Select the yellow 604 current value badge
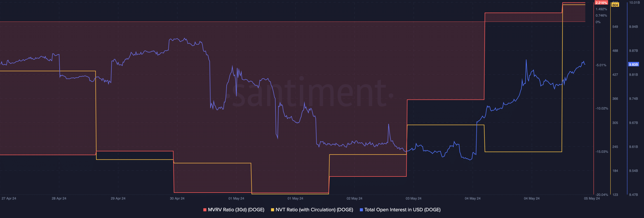 point(615,5)
